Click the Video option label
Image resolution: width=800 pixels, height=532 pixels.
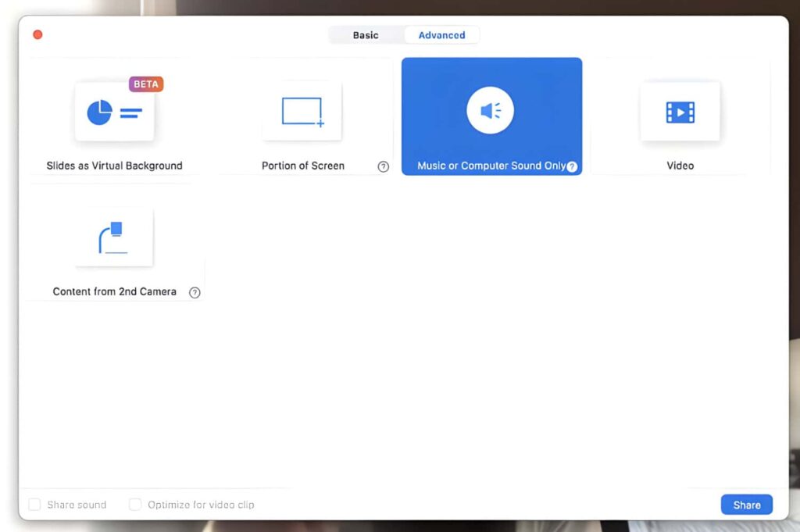point(680,166)
